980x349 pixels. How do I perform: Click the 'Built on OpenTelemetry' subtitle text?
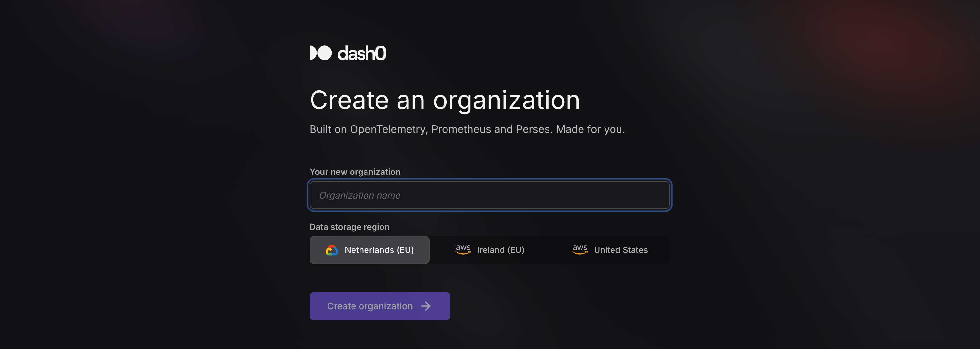[467, 129]
